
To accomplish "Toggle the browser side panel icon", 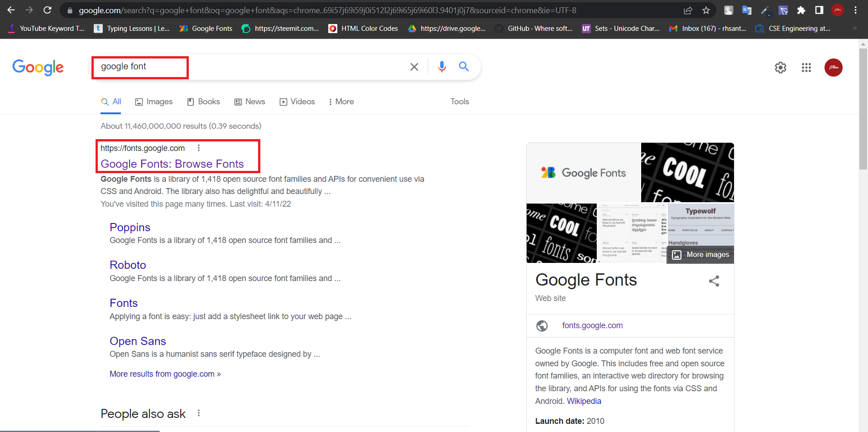I will [819, 10].
